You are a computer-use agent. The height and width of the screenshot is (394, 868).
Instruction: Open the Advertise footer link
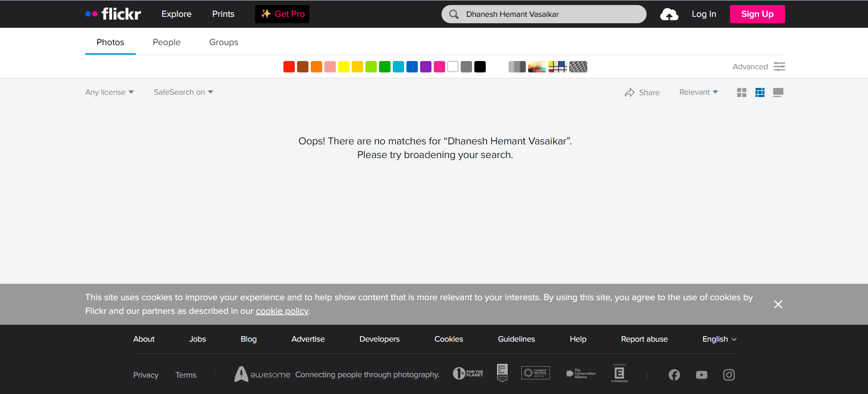click(x=308, y=339)
